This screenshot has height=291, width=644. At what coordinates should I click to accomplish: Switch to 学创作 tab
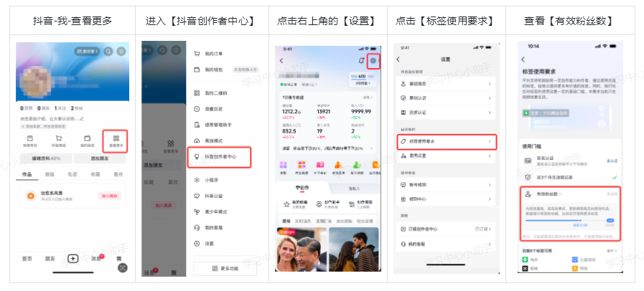coord(302,188)
